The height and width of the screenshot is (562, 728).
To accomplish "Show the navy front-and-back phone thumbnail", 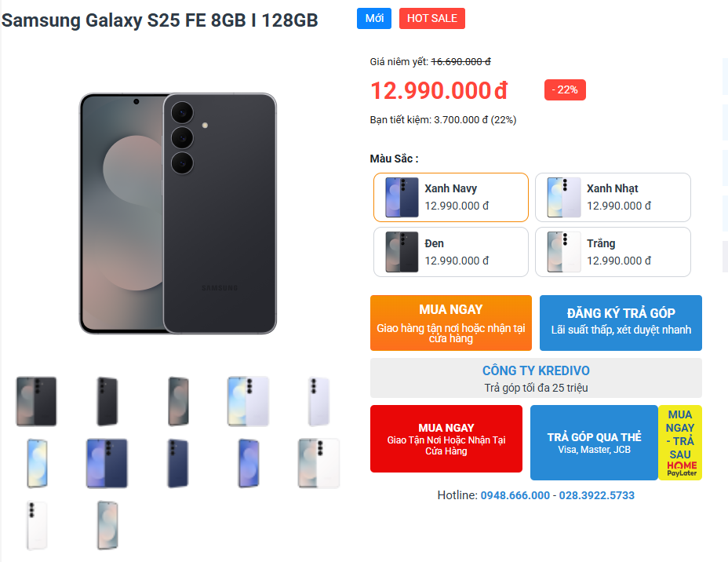I will (107, 463).
